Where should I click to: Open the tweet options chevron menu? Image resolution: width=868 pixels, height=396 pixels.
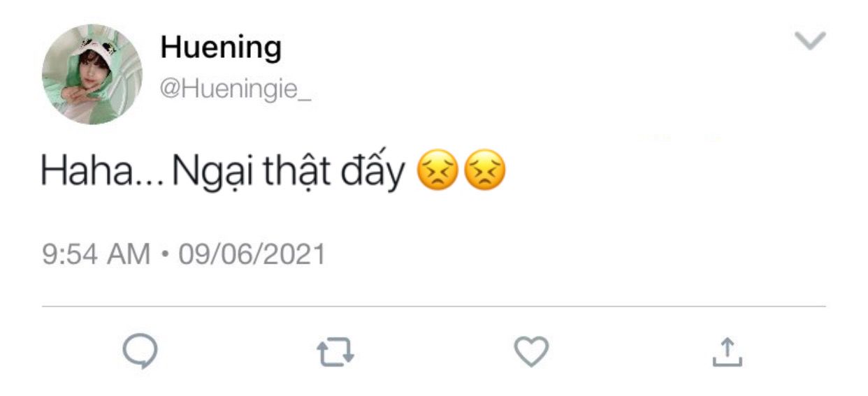pyautogui.click(x=811, y=41)
